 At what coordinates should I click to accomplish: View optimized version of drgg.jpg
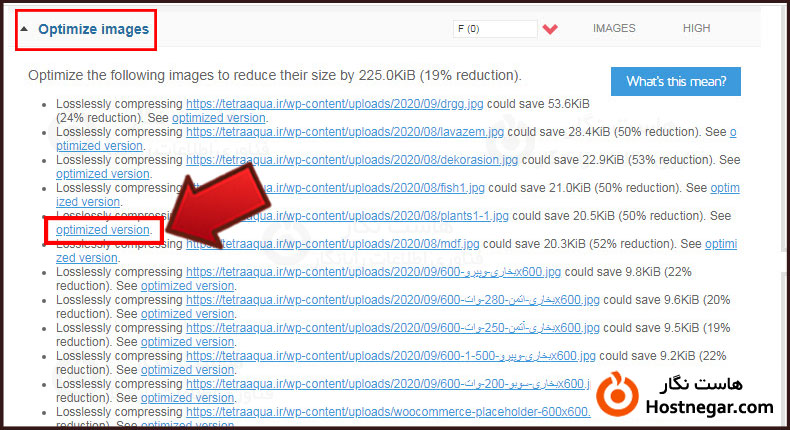click(x=219, y=118)
